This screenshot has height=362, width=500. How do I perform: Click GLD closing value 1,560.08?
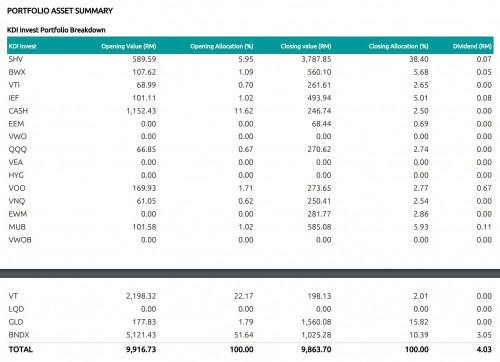tap(316, 322)
